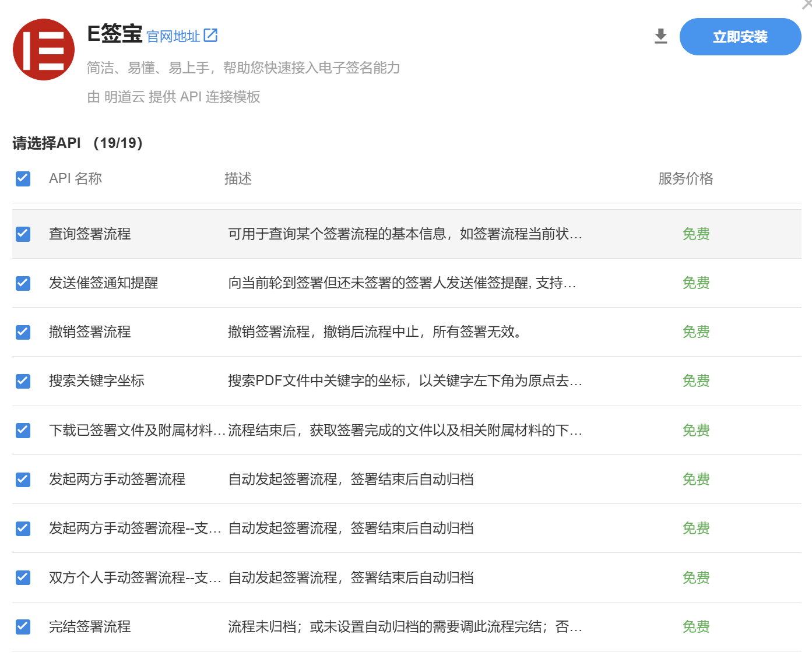812x659 pixels.
Task: Click description starting 搜索PDF文件中关键字
Action: point(405,380)
